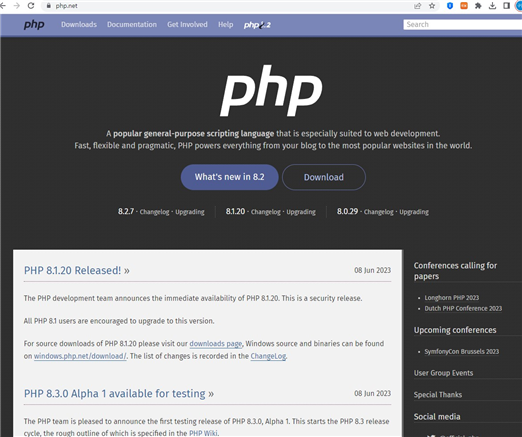Open the orange extension icon

(464, 6)
